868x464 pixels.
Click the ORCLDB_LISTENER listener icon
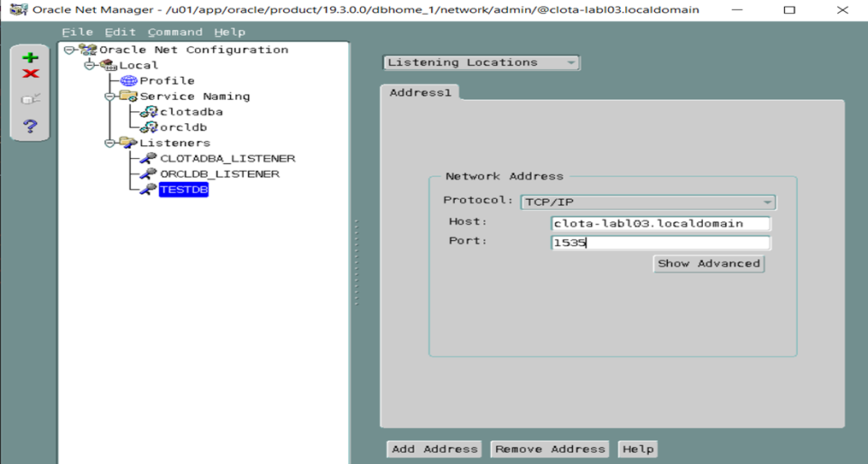[148, 173]
